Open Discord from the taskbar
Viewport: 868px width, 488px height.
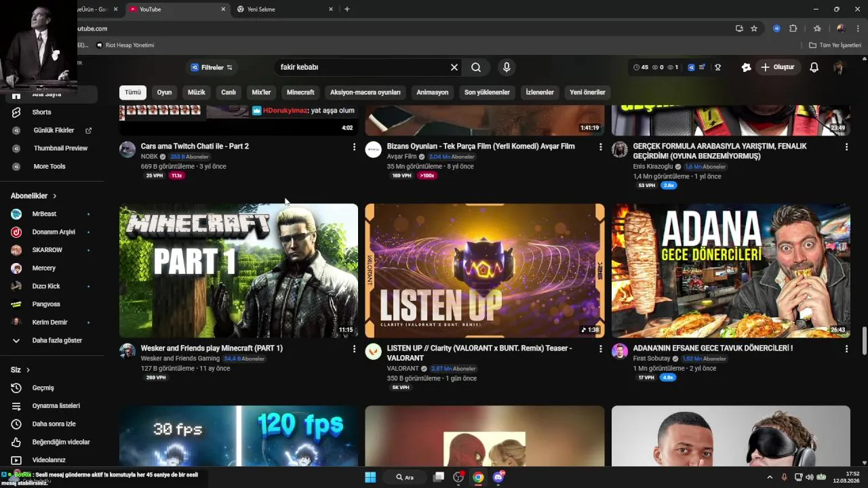(498, 477)
